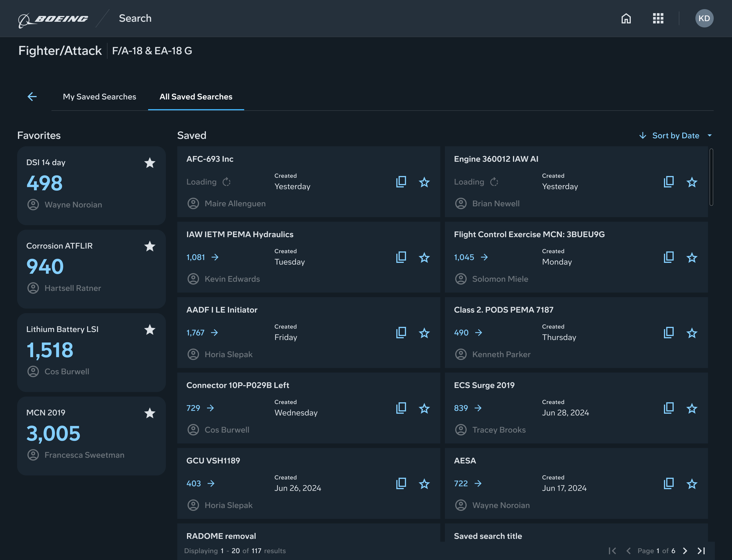Go to the next results page
The image size is (732, 560).
(x=685, y=551)
